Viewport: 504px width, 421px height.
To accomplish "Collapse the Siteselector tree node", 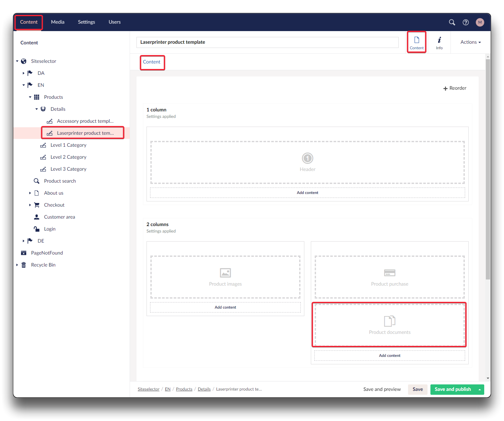I will (x=17, y=61).
